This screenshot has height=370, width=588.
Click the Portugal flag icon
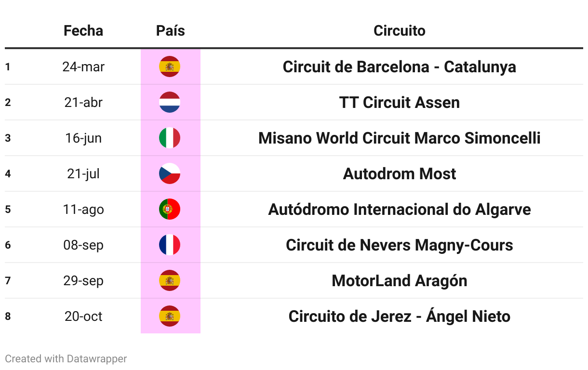pos(170,209)
